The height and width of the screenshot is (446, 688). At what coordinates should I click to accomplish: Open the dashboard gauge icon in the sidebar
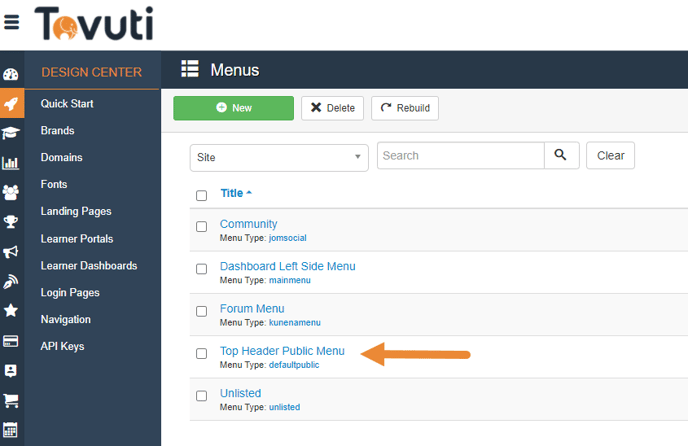pyautogui.click(x=11, y=75)
